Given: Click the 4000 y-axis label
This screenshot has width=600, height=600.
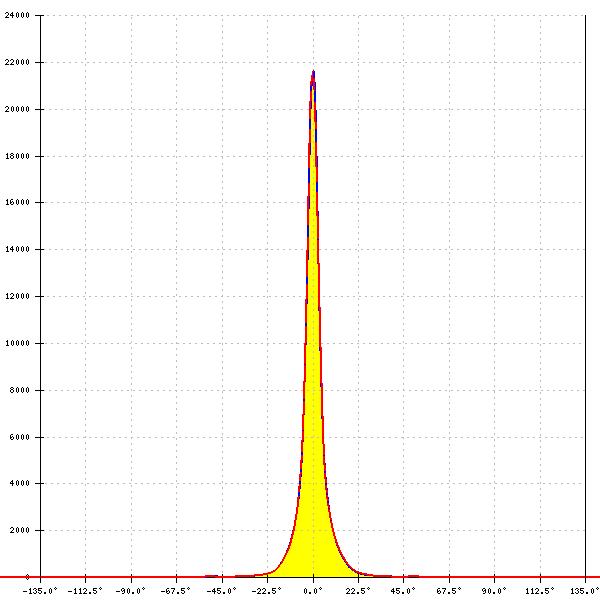Looking at the screenshot, I should pyautogui.click(x=20, y=483).
